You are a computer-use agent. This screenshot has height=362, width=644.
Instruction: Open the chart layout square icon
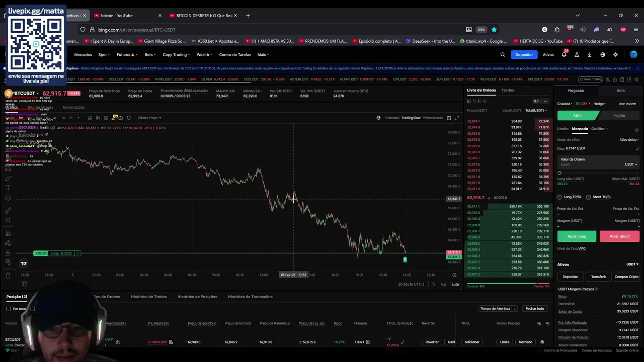pos(449,118)
